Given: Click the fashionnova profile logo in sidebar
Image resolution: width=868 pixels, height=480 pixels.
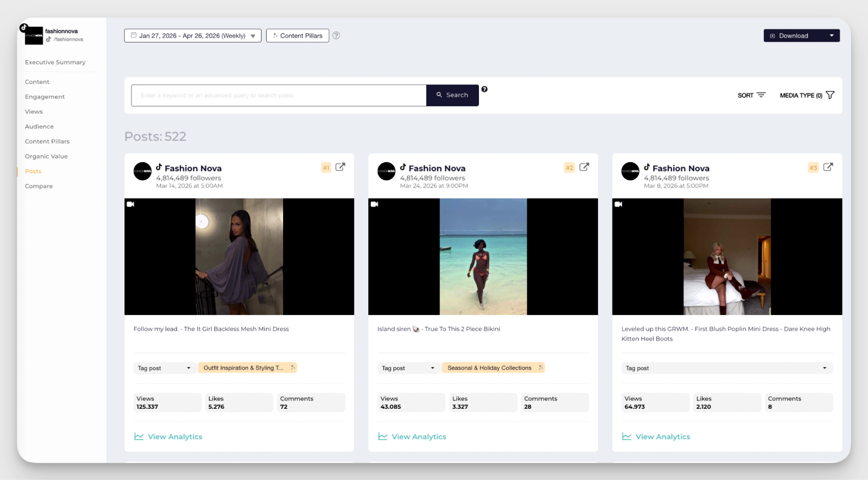Looking at the screenshot, I should 33,35.
